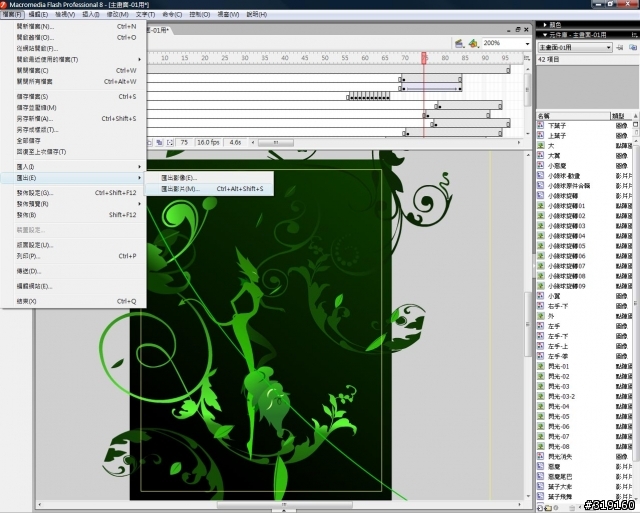
Task: Expand the collapsed 顏色 panel
Action: [545, 25]
